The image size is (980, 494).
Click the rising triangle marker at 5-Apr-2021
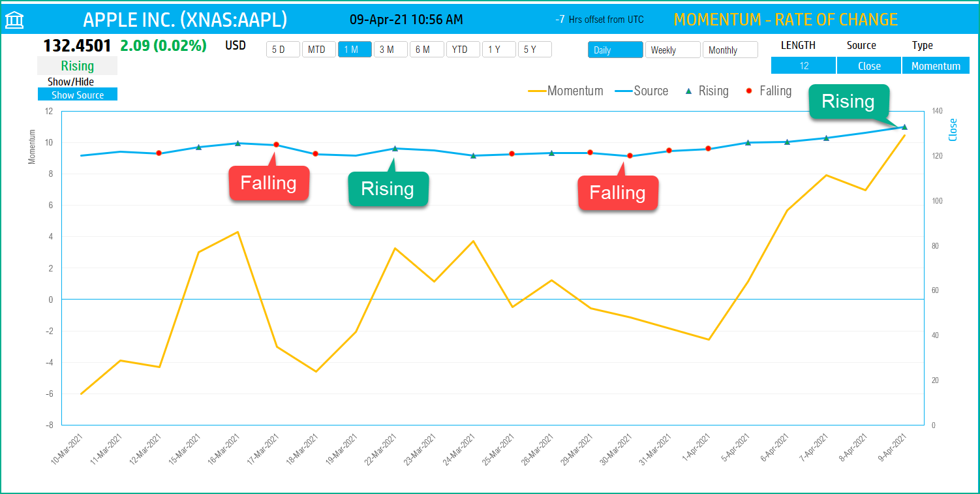coord(748,142)
